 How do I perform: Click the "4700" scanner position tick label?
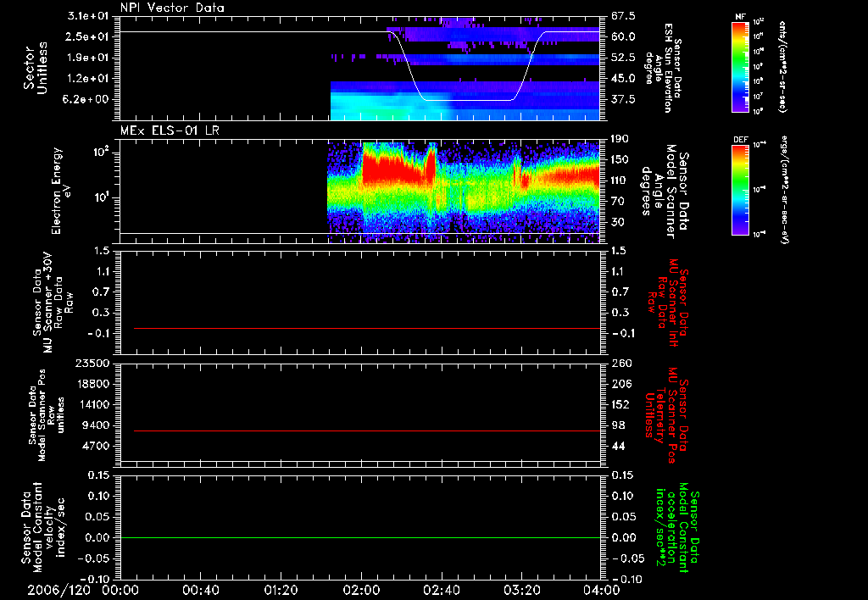[x=97, y=446]
